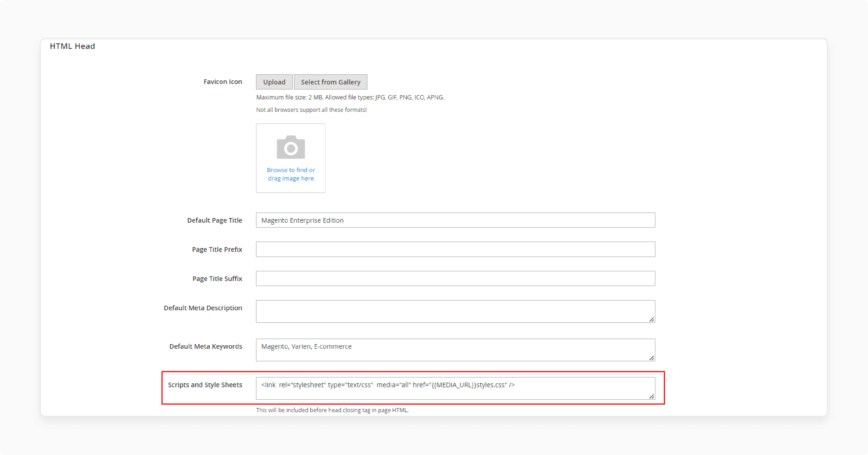The image size is (868, 455).
Task: Click resize handle of Meta Description textarea
Action: coord(652,320)
